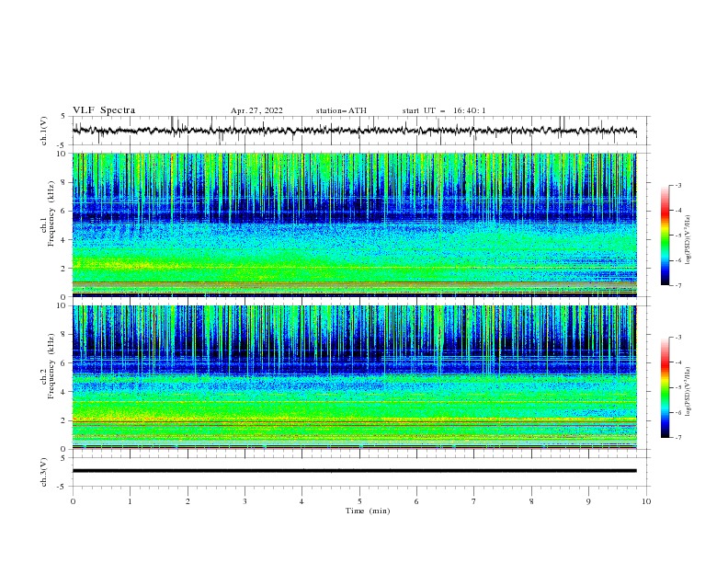728x563 pixels.
Task: Click the date 'Apr. 27, 2022'
Action: pyautogui.click(x=256, y=110)
